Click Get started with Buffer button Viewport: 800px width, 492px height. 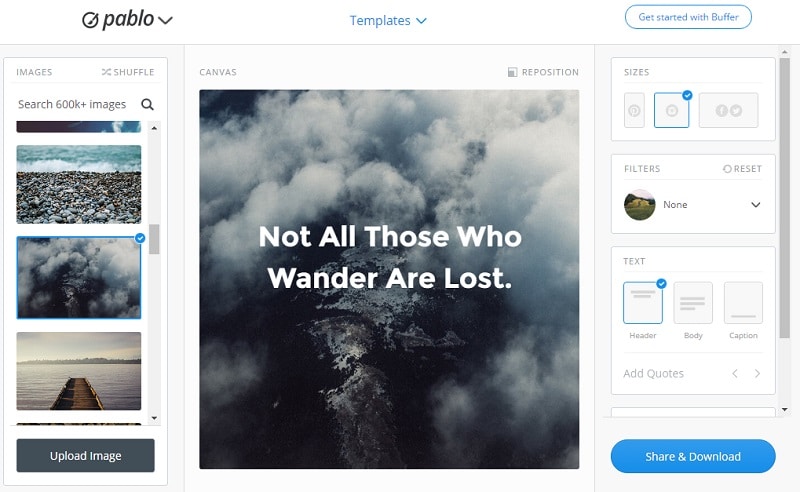[x=688, y=17]
